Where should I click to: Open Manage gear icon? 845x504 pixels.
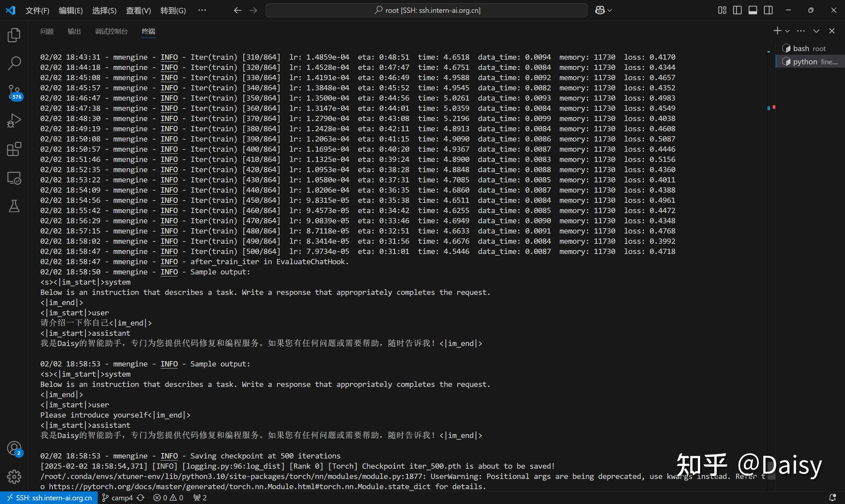pos(14,477)
